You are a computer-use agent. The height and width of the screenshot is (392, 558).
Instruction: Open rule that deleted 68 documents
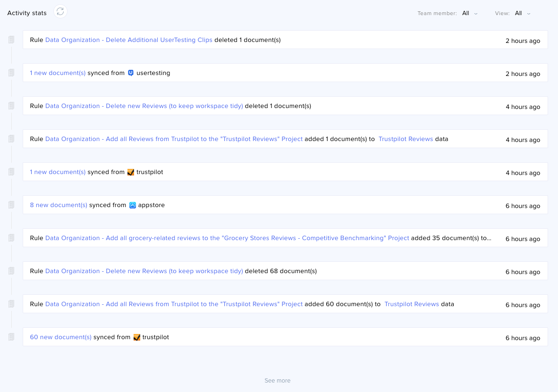[x=144, y=271]
